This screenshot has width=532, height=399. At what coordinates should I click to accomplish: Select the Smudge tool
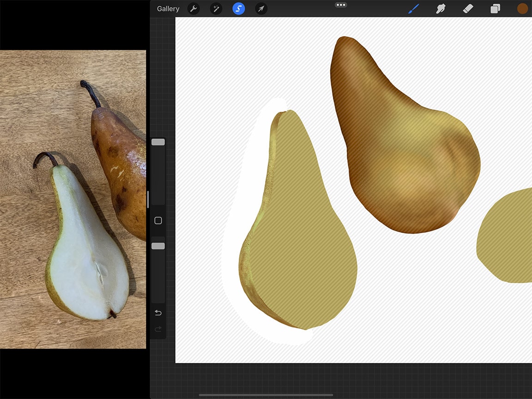click(441, 9)
